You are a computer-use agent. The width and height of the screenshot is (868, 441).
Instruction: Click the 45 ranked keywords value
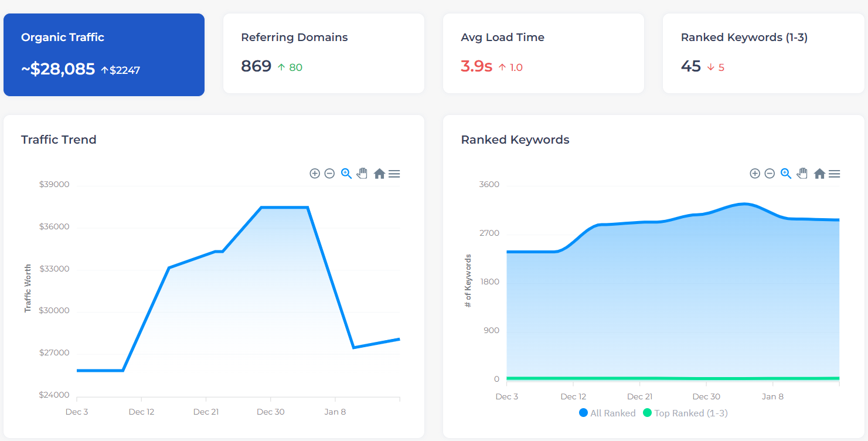(x=691, y=66)
